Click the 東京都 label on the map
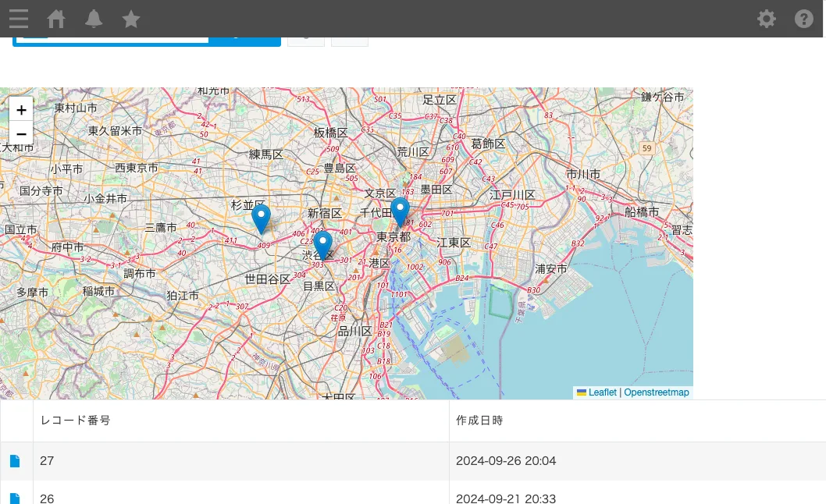This screenshot has height=504, width=826. tap(393, 236)
